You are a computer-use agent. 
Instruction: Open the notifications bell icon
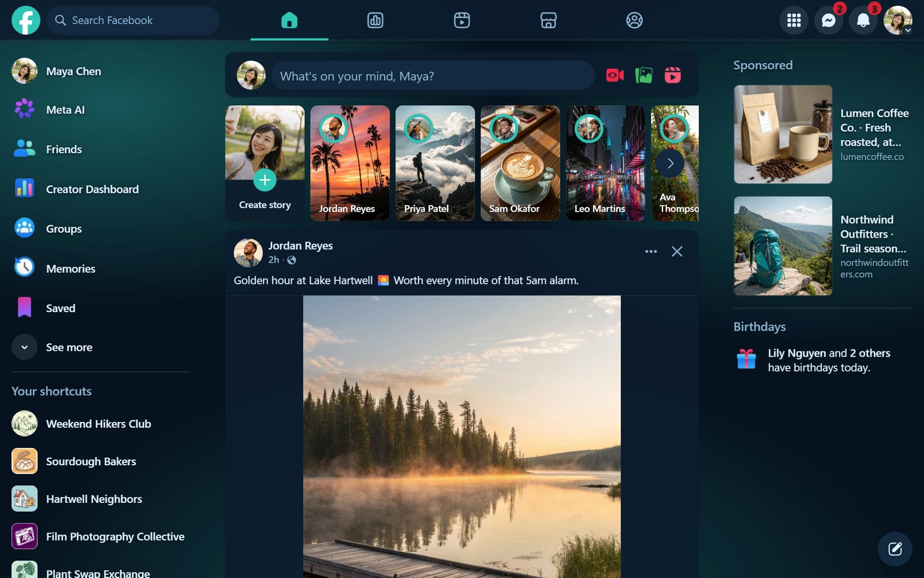point(863,20)
